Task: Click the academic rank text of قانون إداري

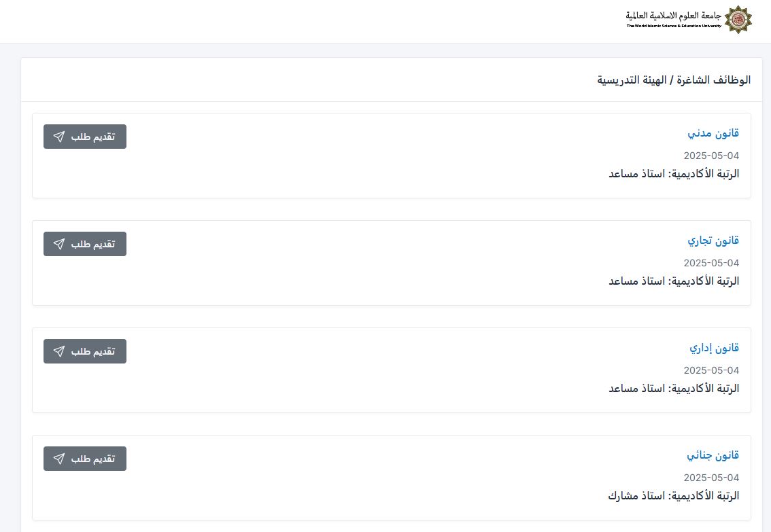Action: coord(673,389)
